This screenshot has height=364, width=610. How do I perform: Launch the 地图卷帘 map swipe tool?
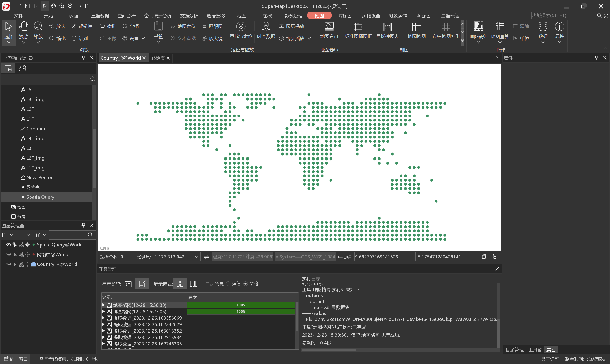click(329, 31)
